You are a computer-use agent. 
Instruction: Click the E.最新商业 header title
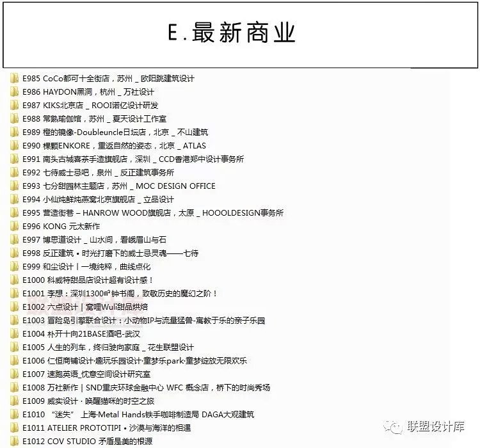[231, 33]
